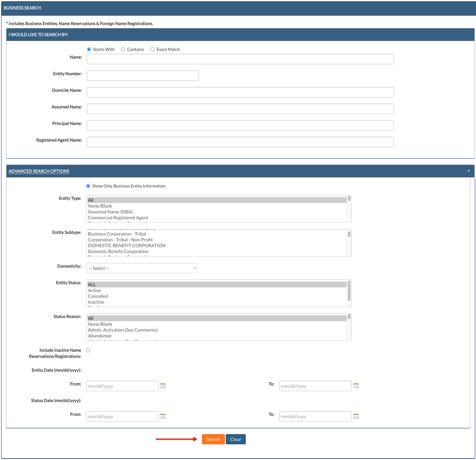This screenshot has width=476, height=460.
Task: Select Cancelled entity status
Action: 217,296
